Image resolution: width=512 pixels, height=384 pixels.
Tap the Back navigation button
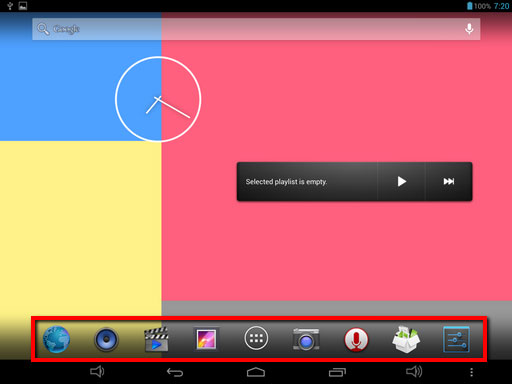point(175,372)
